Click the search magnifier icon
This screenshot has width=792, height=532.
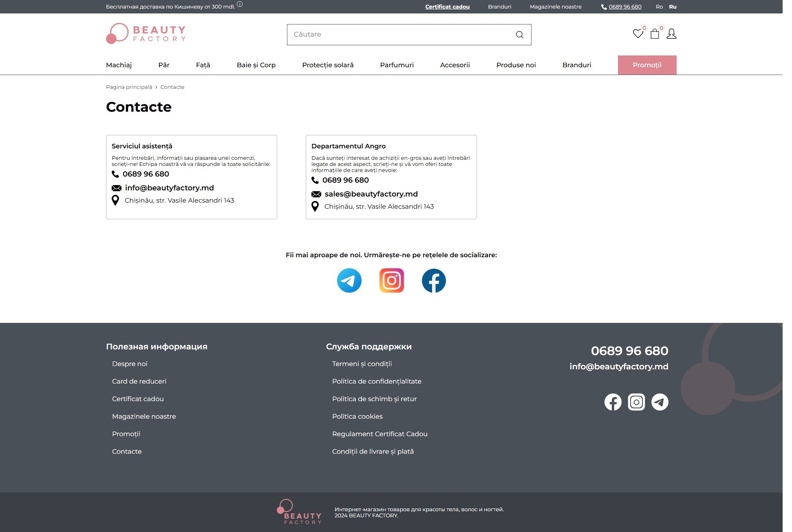coord(519,35)
